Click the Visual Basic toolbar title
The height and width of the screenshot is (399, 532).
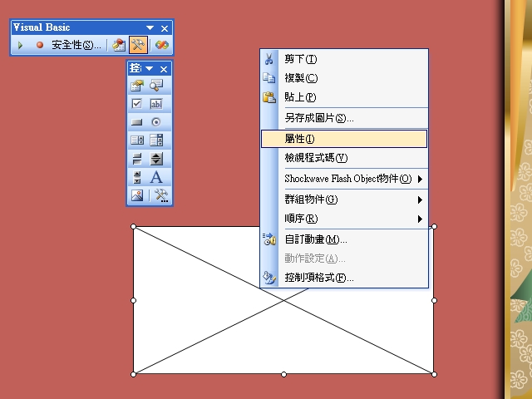click(x=42, y=27)
